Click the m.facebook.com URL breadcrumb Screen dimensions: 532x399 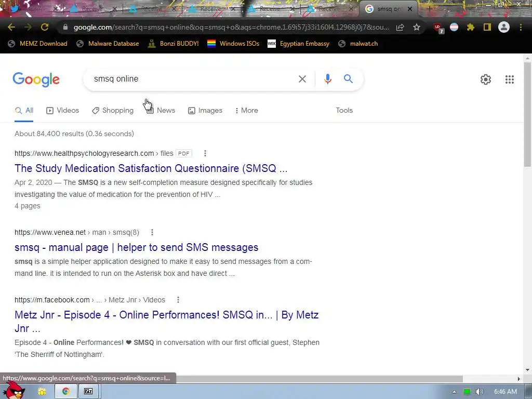coord(89,300)
